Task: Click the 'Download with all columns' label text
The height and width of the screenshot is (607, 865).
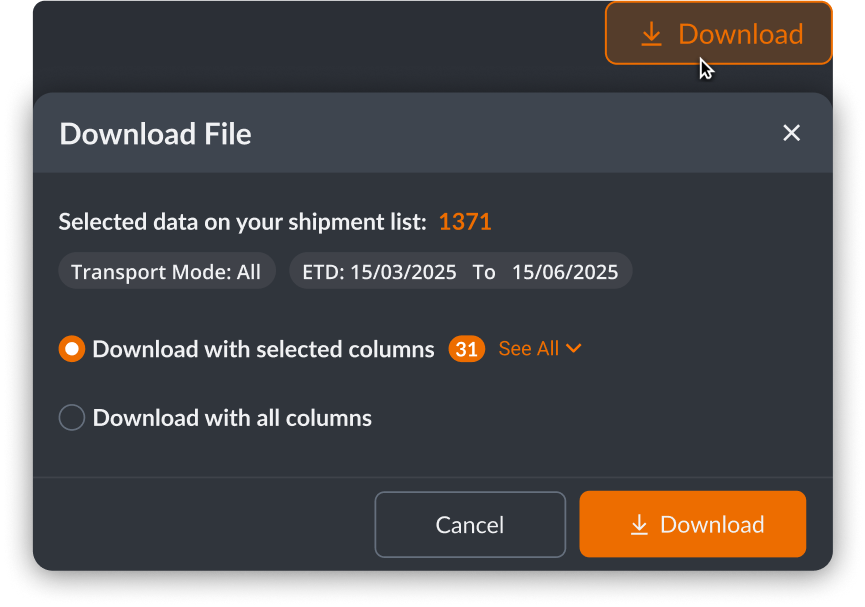Action: 232,418
